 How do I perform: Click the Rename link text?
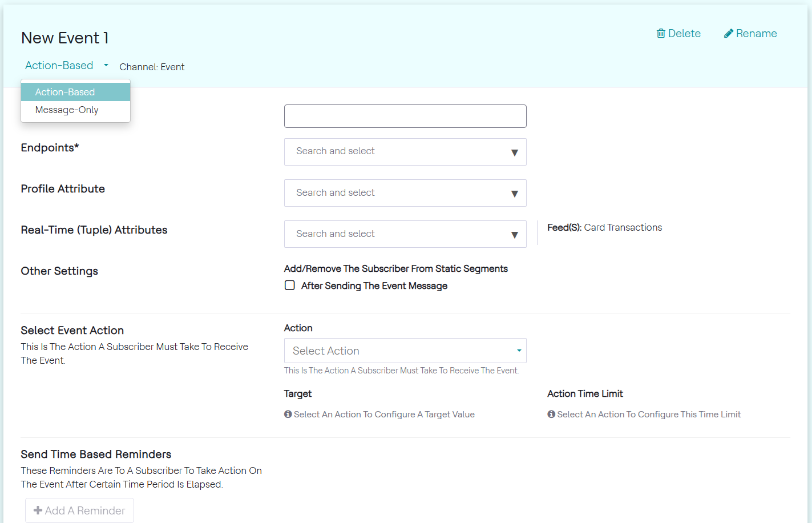[x=756, y=34]
